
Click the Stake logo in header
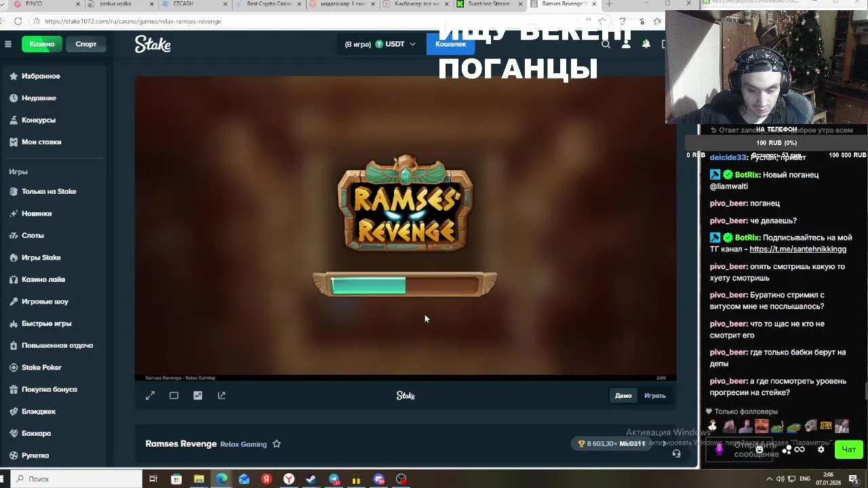tap(153, 45)
